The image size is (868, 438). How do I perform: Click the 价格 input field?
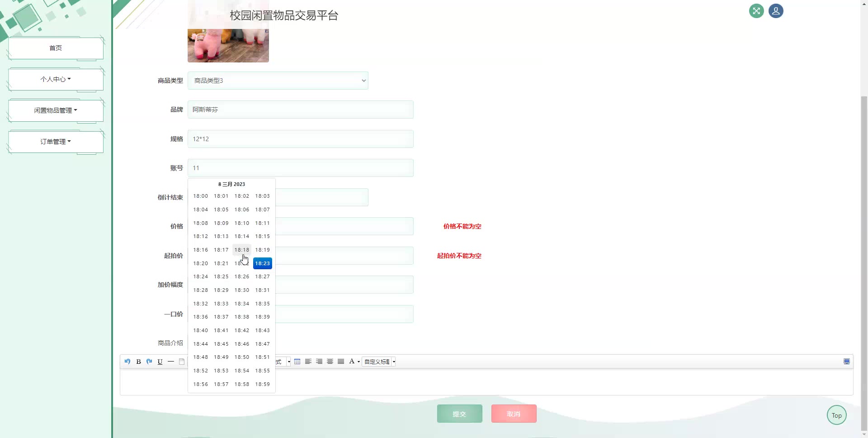(x=344, y=226)
